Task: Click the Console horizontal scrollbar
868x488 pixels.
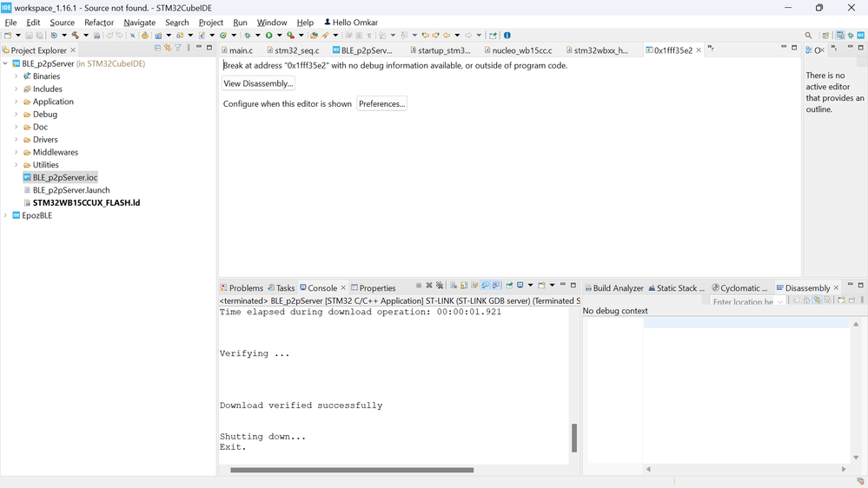Action: point(352,470)
